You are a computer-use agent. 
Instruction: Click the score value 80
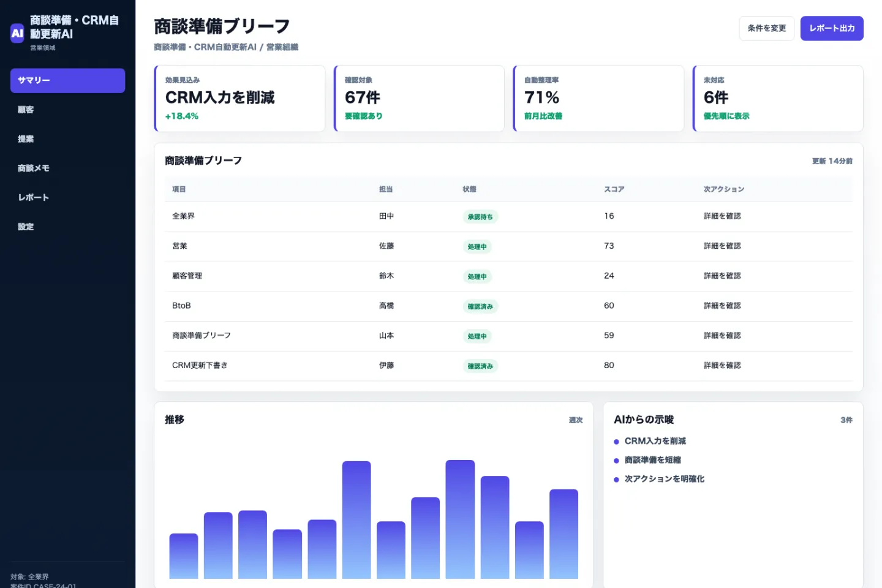[x=609, y=366]
